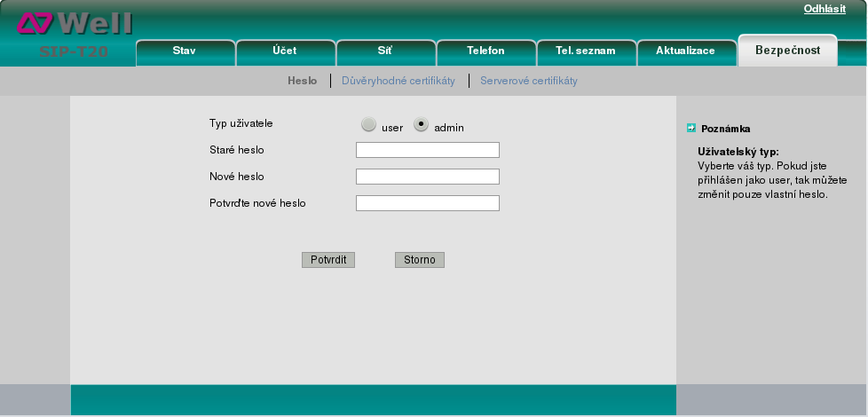Click the Poznámka arrow icon
868x417 pixels.
(690, 128)
